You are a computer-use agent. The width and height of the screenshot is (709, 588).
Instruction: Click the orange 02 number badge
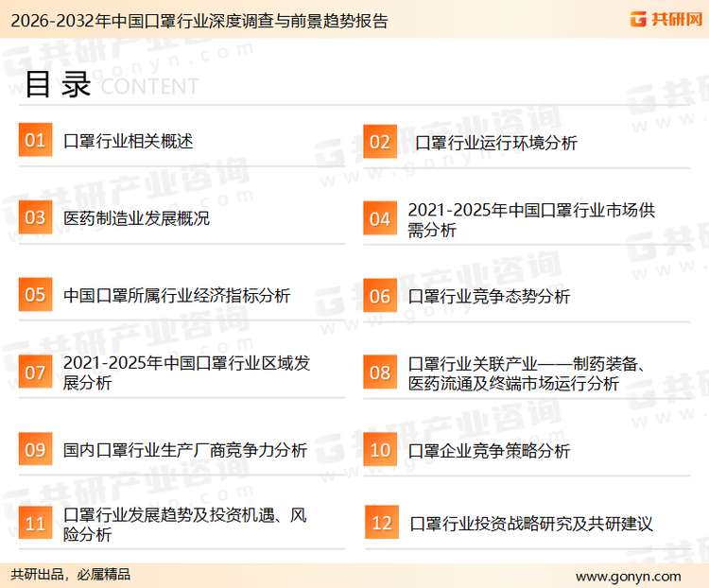click(380, 142)
